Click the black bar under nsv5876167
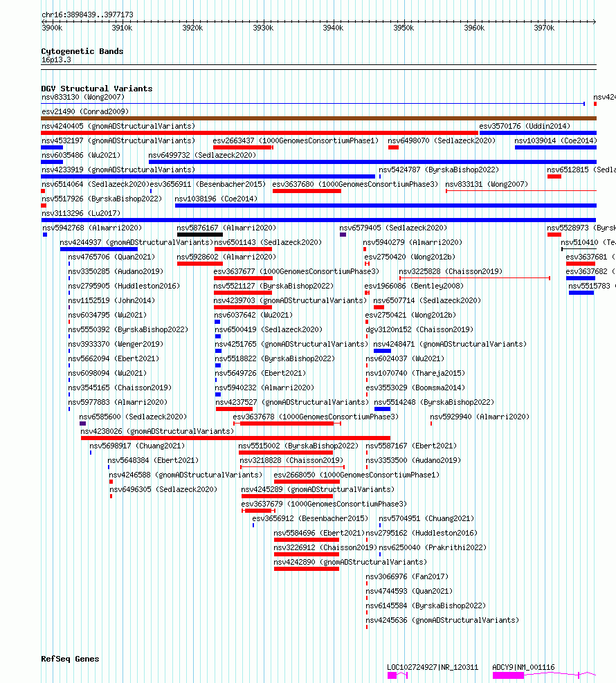Viewport: 616px width, 683px height. coord(200,235)
